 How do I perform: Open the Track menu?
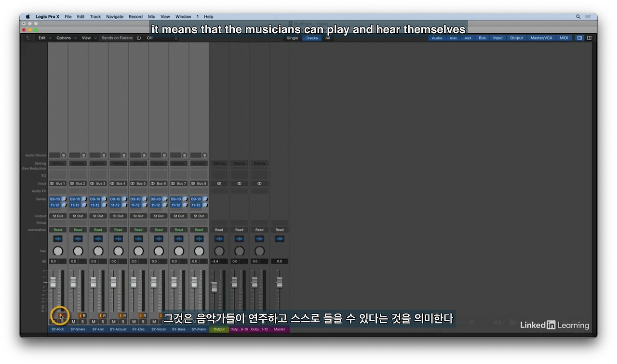click(x=95, y=16)
